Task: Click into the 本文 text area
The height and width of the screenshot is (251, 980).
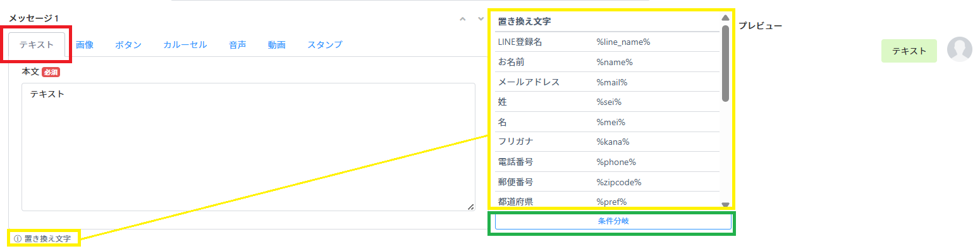Action: (248, 147)
